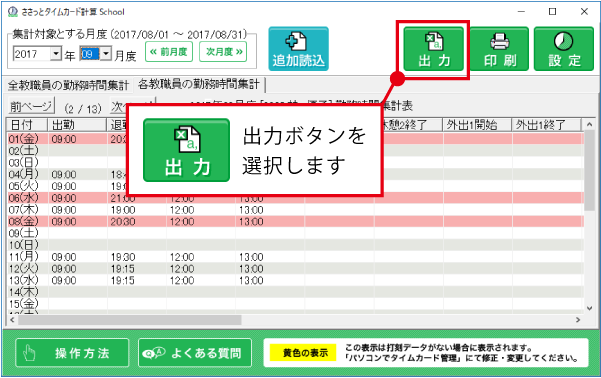Expand the month 09 dropdown
Image resolution: width=601 pixels, height=378 pixels.
point(106,54)
